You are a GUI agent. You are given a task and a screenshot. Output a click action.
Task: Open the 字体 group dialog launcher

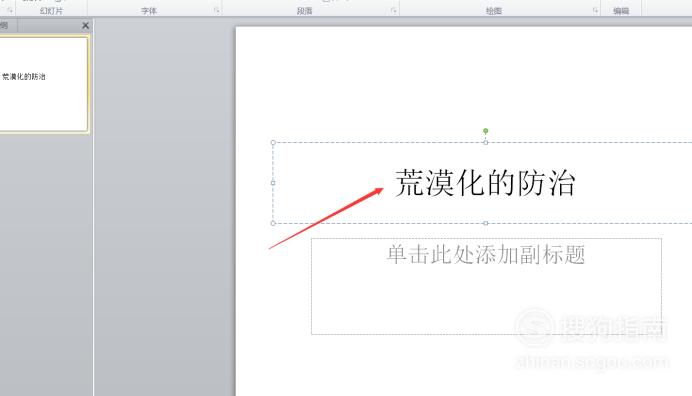point(216,10)
